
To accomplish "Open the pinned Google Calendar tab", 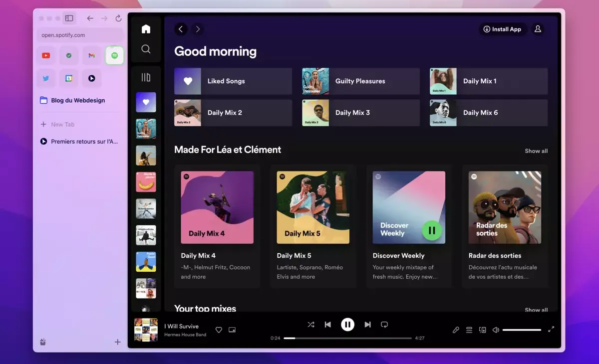I will (x=69, y=78).
